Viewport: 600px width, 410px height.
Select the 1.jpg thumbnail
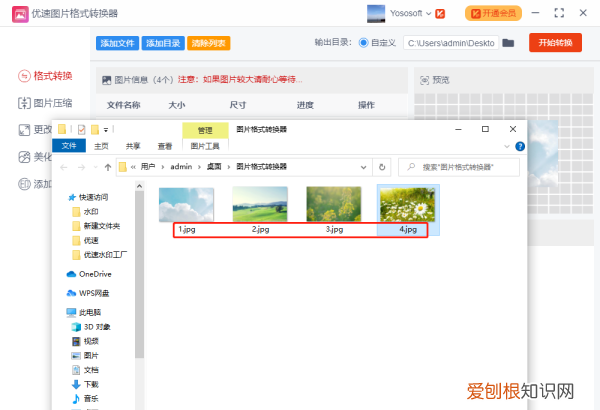click(x=186, y=204)
